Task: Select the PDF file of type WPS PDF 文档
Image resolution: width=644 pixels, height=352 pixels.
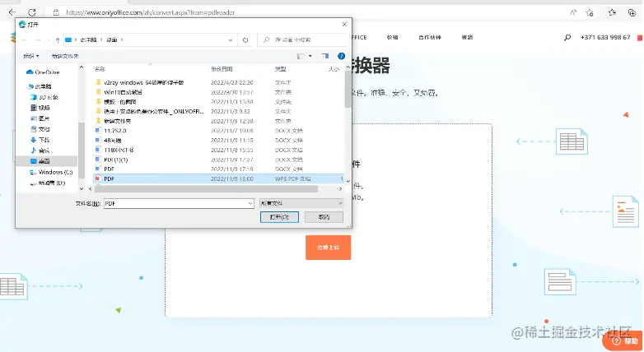Action: 217,178
